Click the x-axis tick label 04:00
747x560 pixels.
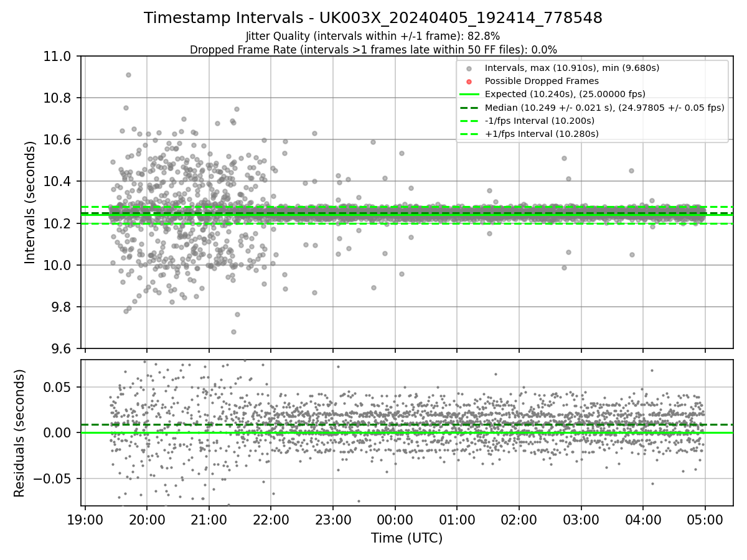tap(643, 519)
